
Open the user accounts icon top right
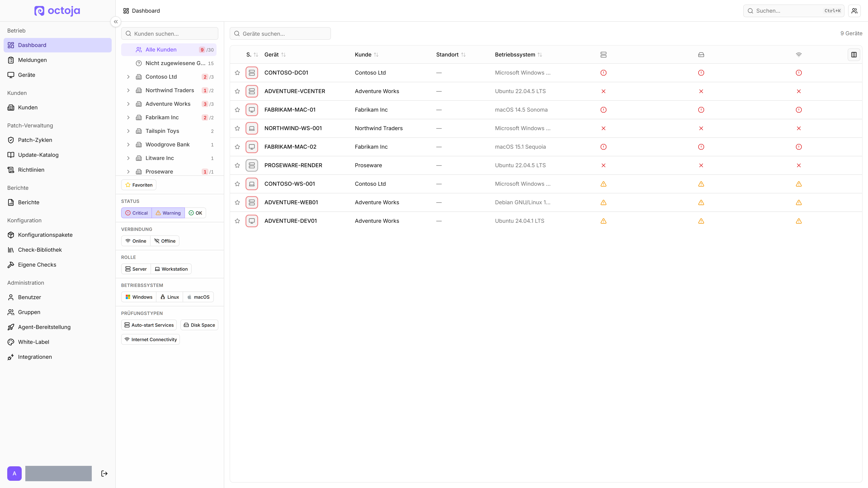(854, 11)
